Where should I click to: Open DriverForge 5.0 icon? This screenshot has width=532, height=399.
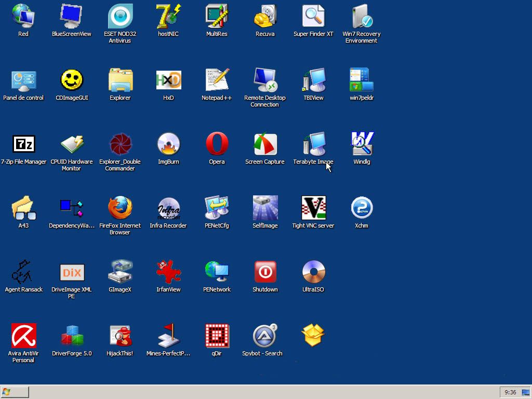click(x=71, y=336)
